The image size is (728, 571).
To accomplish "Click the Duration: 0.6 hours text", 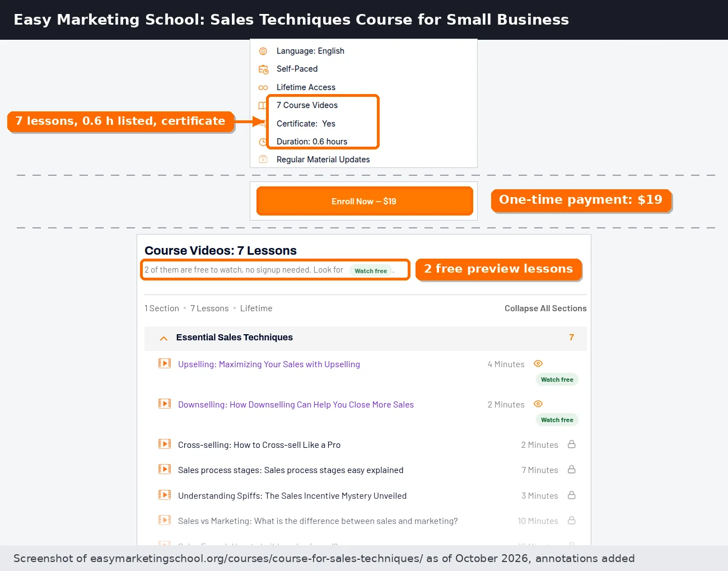I will pos(312,142).
